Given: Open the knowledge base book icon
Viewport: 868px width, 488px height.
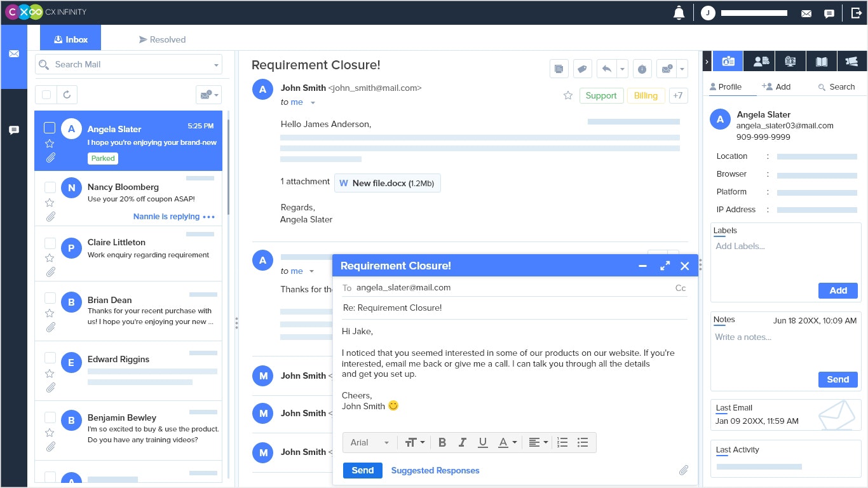Looking at the screenshot, I should (x=822, y=61).
